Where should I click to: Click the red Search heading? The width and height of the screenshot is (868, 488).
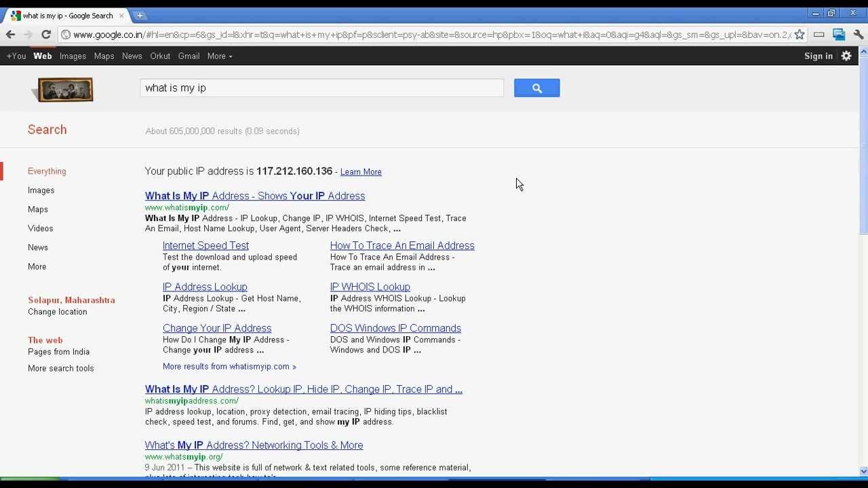47,129
